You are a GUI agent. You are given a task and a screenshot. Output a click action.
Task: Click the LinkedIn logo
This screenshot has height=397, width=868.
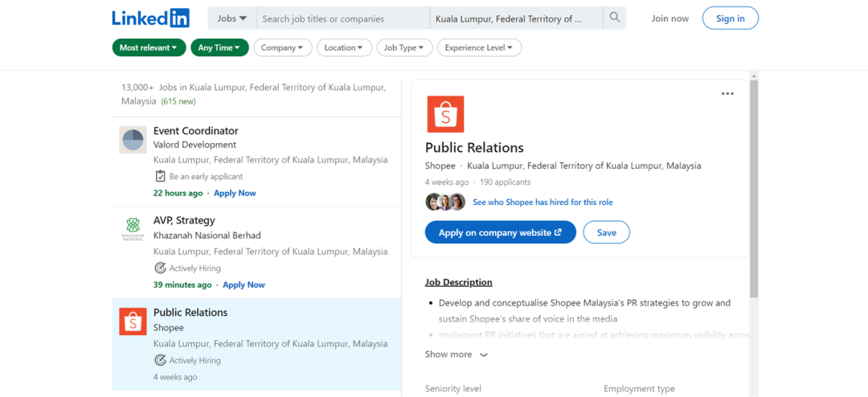pyautogui.click(x=150, y=18)
